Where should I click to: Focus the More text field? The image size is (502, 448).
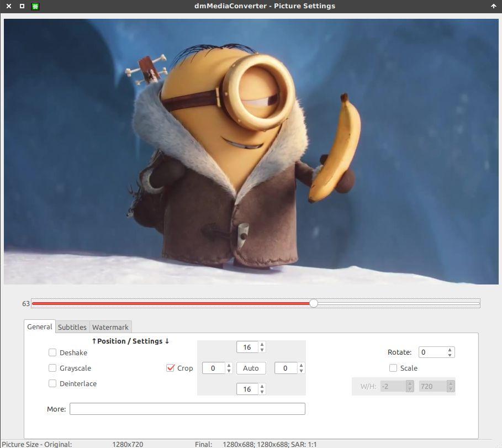click(187, 409)
